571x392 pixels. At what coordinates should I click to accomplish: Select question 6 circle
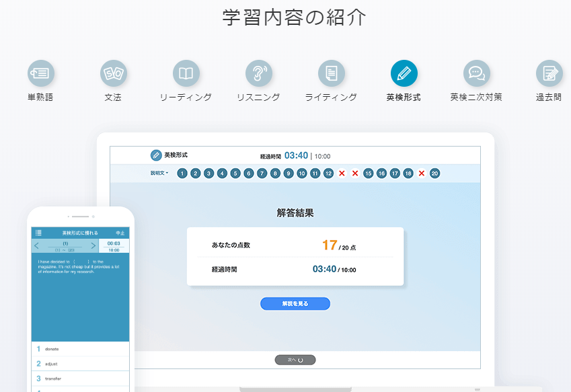(249, 173)
